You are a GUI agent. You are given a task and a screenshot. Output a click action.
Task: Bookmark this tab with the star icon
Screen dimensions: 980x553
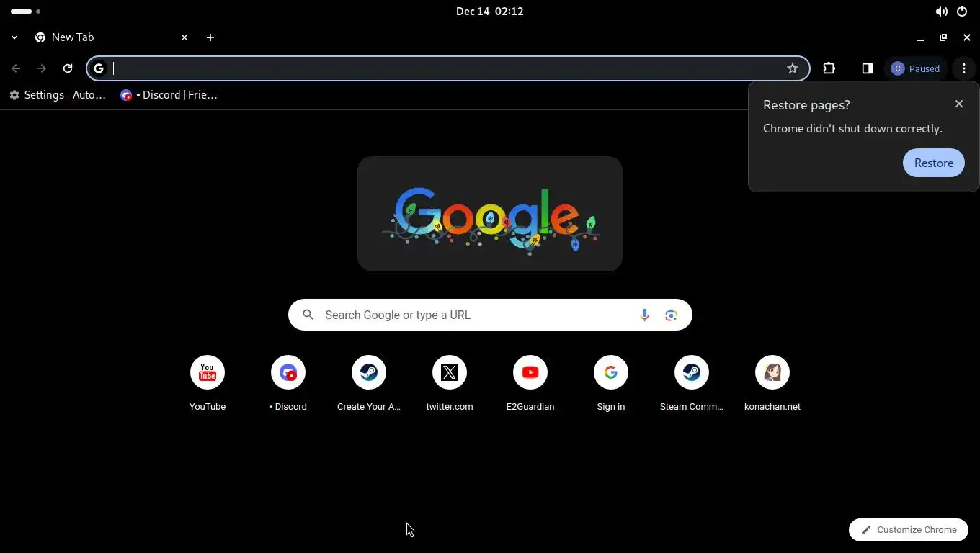pyautogui.click(x=793, y=68)
